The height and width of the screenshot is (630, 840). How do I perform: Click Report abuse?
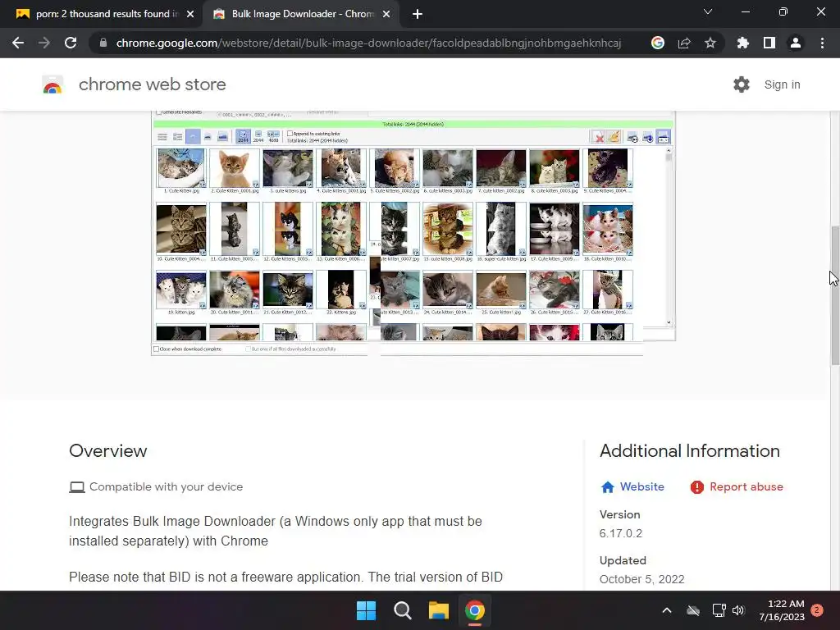(x=746, y=486)
